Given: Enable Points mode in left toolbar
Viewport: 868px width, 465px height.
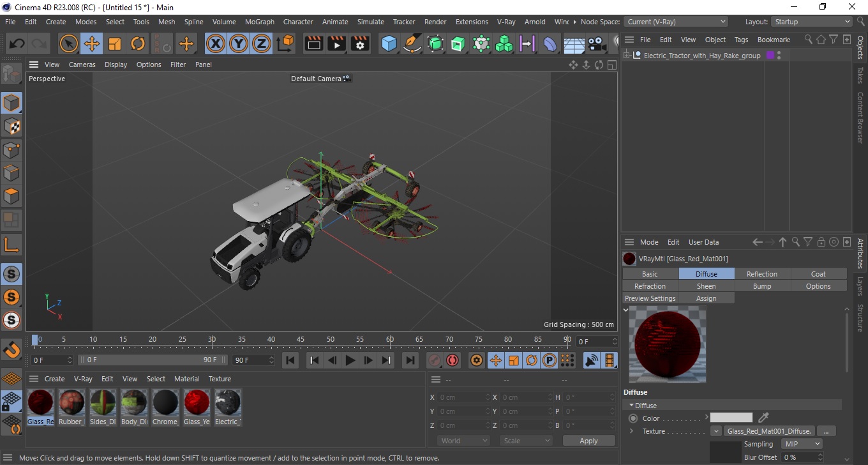Looking at the screenshot, I should [x=11, y=150].
